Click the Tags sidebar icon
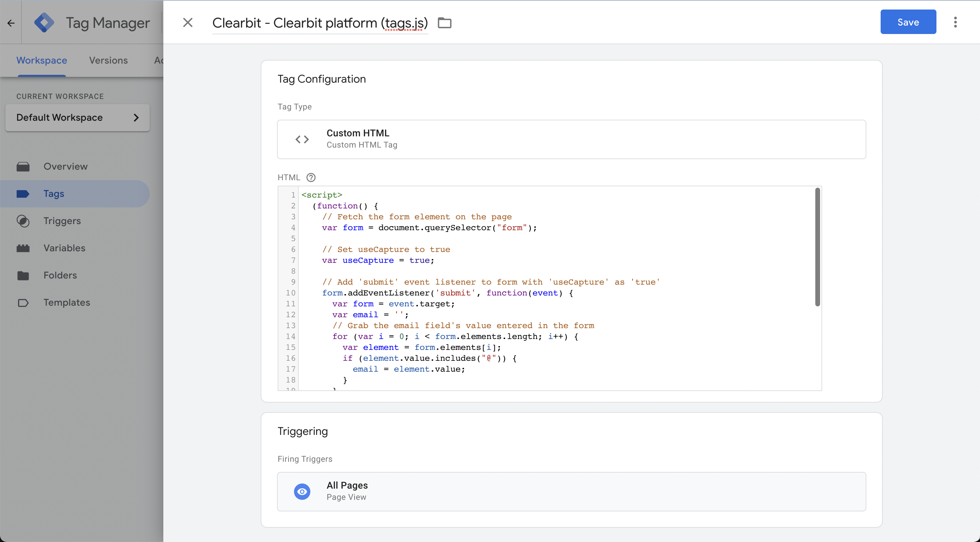The width and height of the screenshot is (980, 542). pos(23,194)
